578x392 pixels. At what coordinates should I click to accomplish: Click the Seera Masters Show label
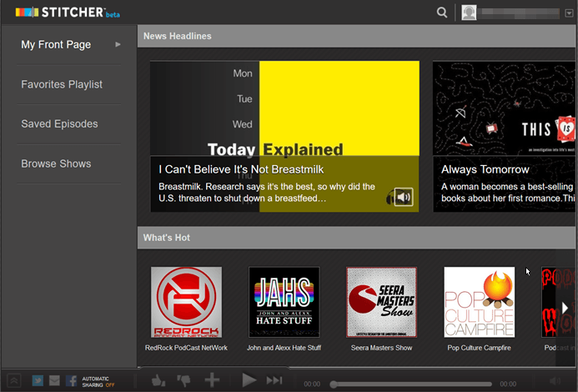(x=381, y=348)
